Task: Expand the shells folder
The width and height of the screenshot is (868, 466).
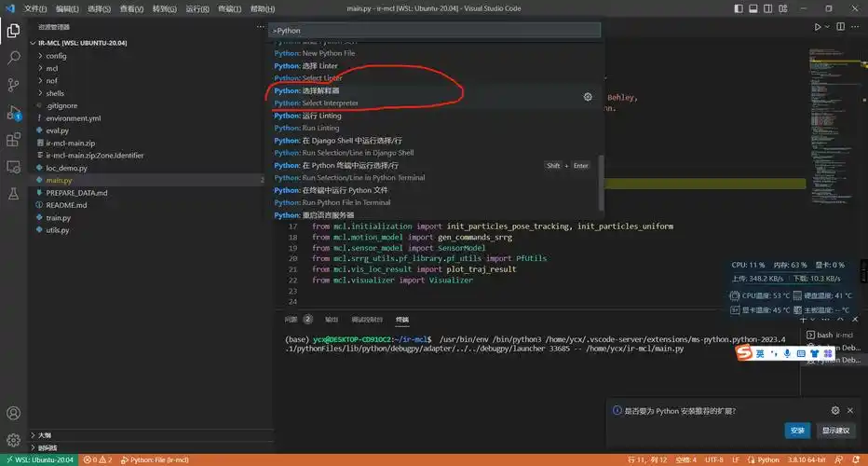Action: pyautogui.click(x=54, y=93)
